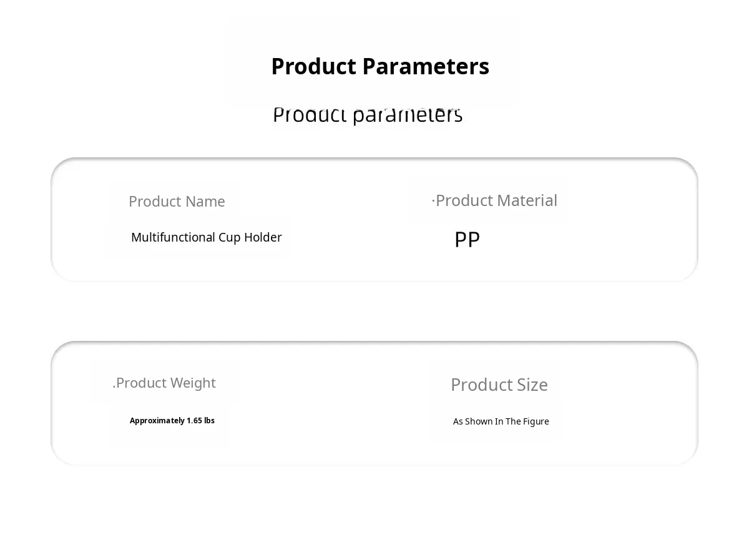Click the "Product Size" label

pos(499,385)
